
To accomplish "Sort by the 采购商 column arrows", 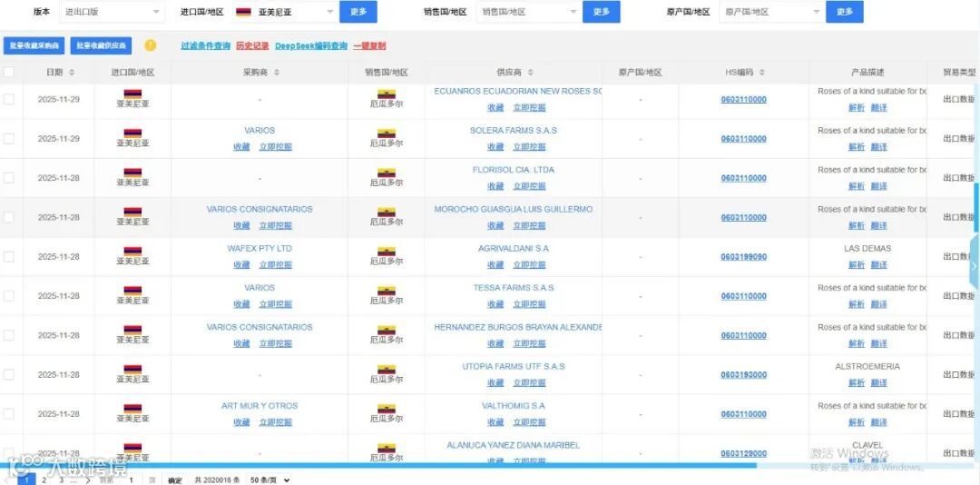I will coord(277,73).
